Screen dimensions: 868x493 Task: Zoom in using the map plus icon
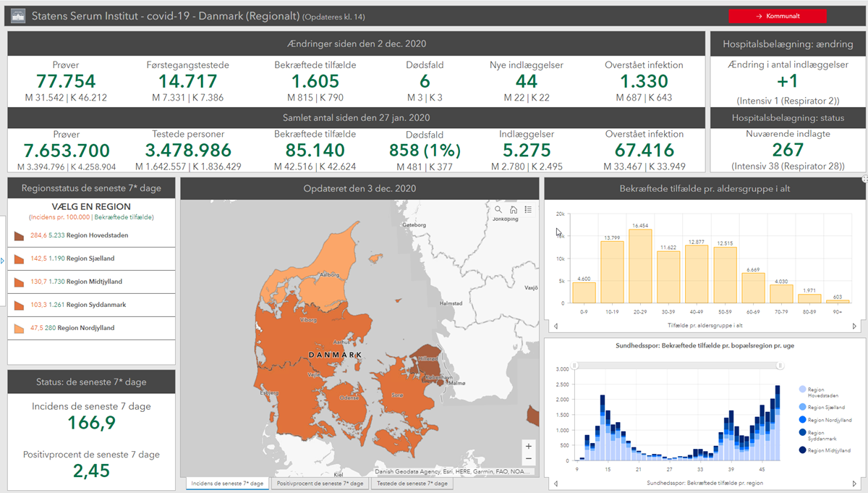point(529,446)
